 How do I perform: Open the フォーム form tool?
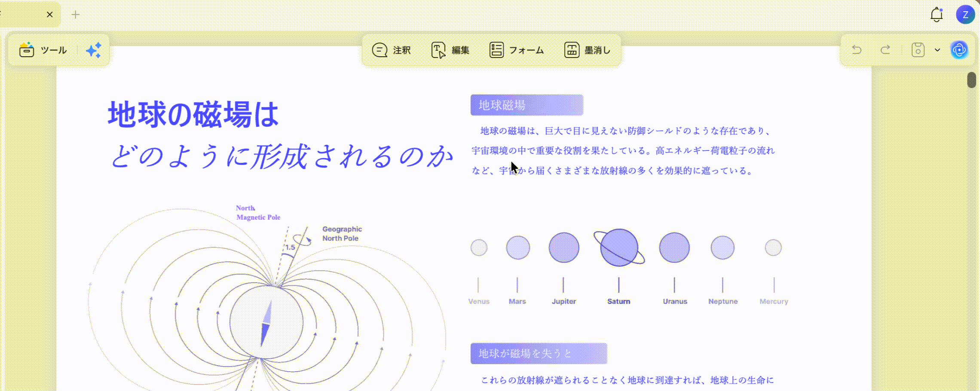click(x=517, y=50)
